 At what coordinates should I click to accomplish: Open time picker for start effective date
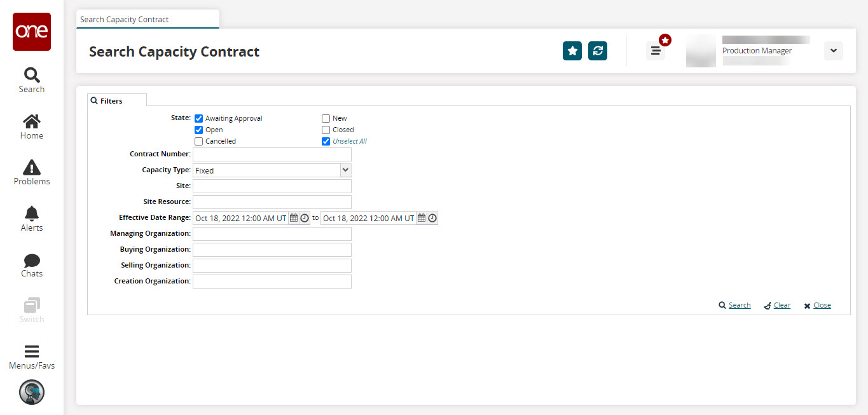[305, 218]
